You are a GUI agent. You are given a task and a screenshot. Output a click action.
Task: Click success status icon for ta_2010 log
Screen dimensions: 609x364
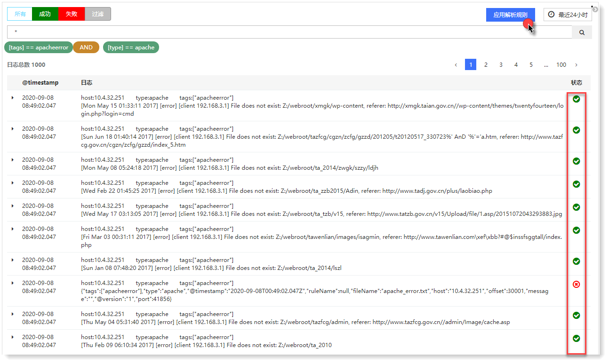[576, 338]
